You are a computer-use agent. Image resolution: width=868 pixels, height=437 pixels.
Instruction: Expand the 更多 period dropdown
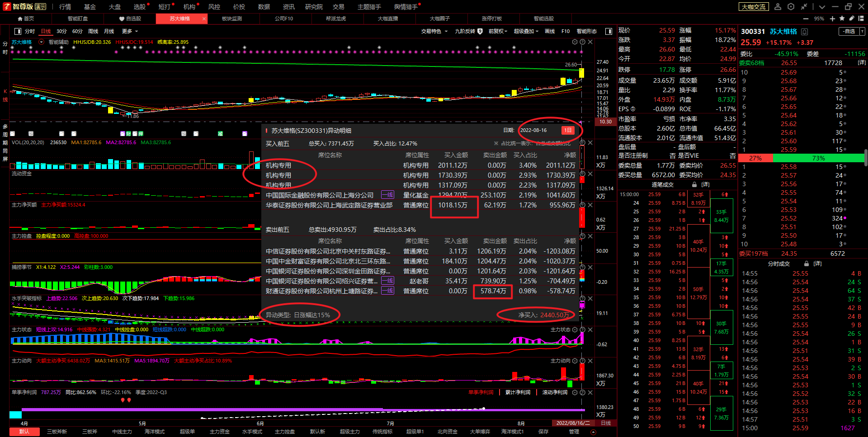coord(130,31)
